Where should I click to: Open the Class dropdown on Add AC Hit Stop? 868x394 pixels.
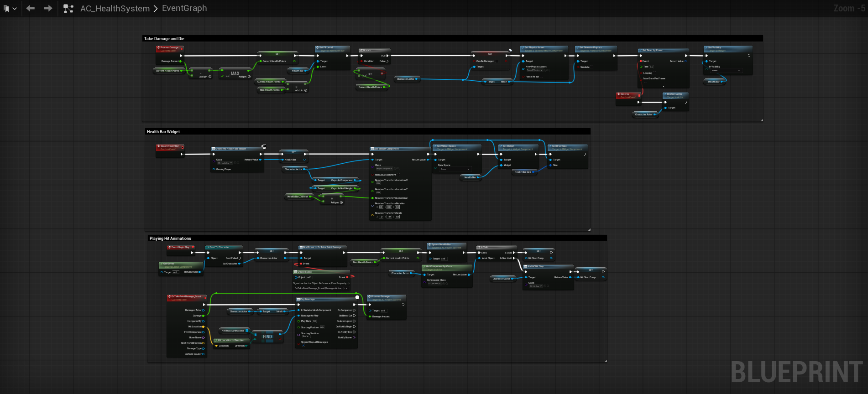(x=536, y=286)
